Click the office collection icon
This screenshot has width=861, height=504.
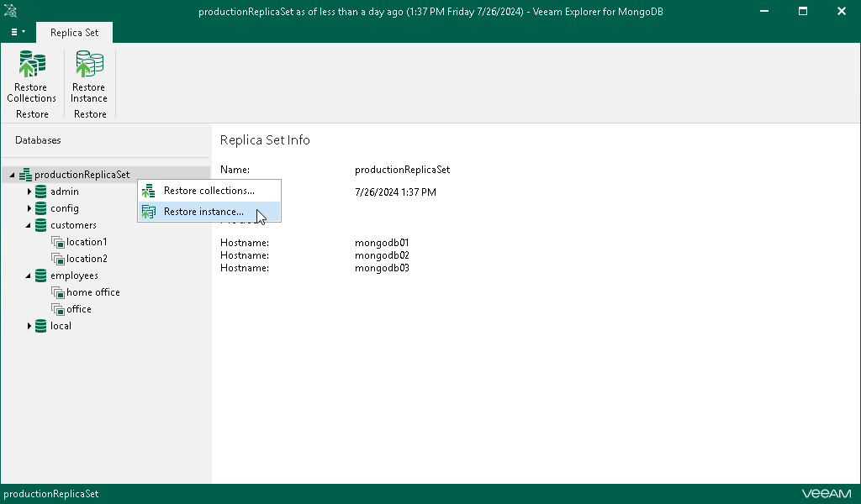pos(58,309)
